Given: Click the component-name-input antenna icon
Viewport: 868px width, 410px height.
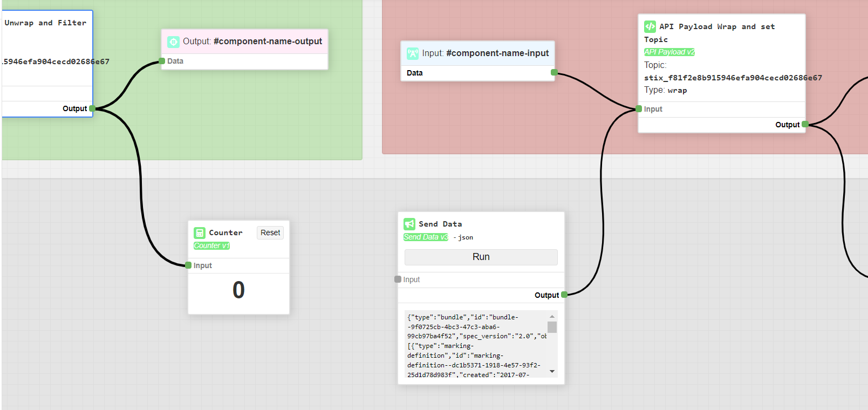Looking at the screenshot, I should [413, 53].
